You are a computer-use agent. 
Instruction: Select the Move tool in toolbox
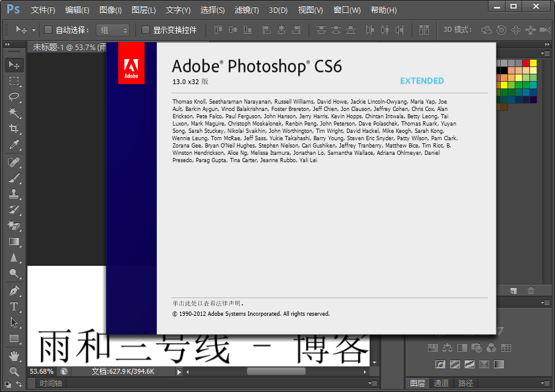coord(14,65)
